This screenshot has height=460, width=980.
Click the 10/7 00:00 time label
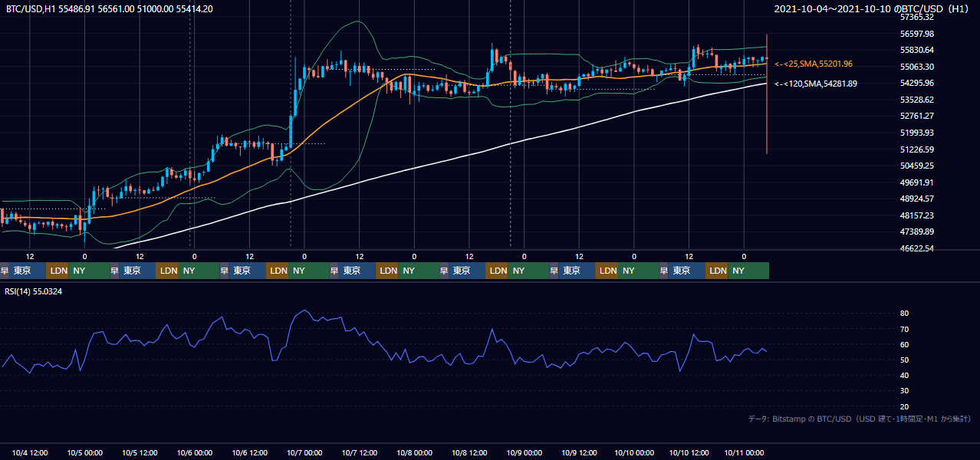305,453
